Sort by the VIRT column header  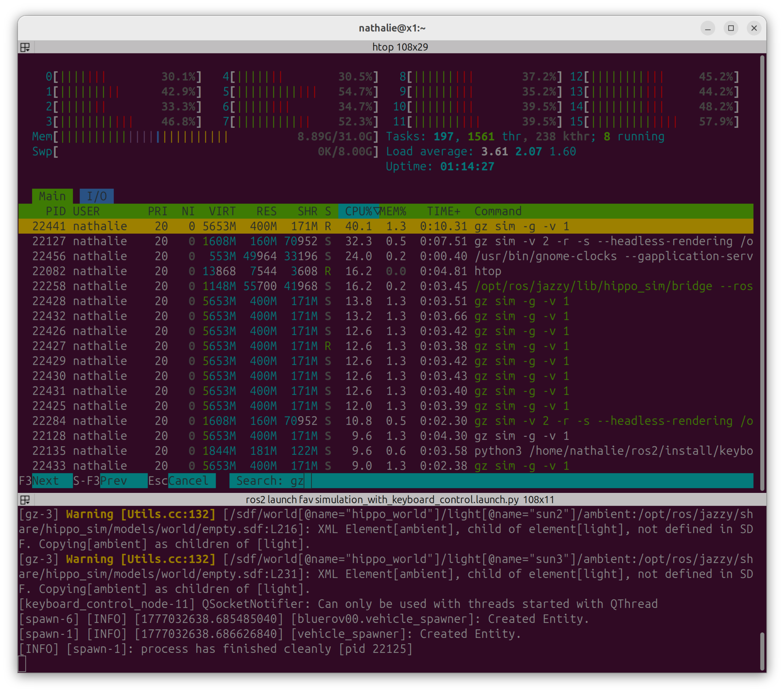pos(222,211)
